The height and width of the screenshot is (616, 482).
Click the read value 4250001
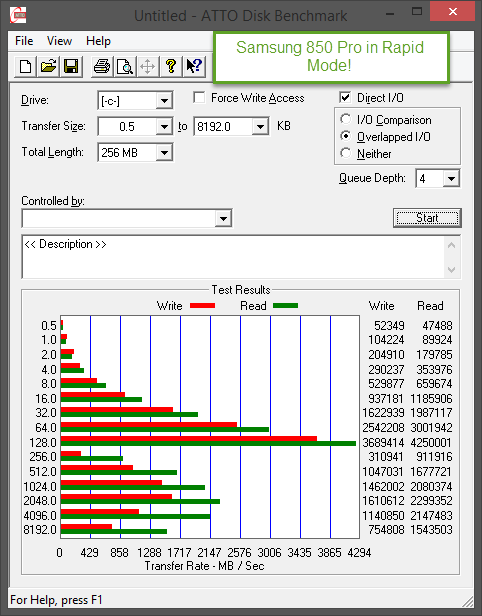pos(431,443)
